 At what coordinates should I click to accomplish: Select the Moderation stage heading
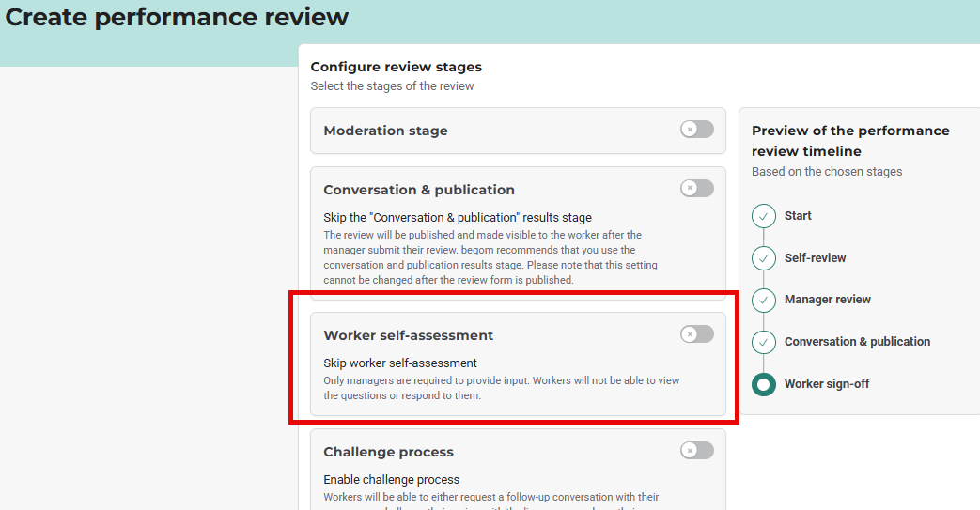pos(385,131)
